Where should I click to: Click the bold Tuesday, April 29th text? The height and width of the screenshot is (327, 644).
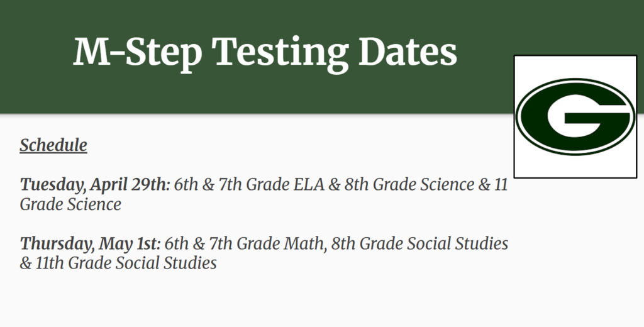[x=95, y=184]
